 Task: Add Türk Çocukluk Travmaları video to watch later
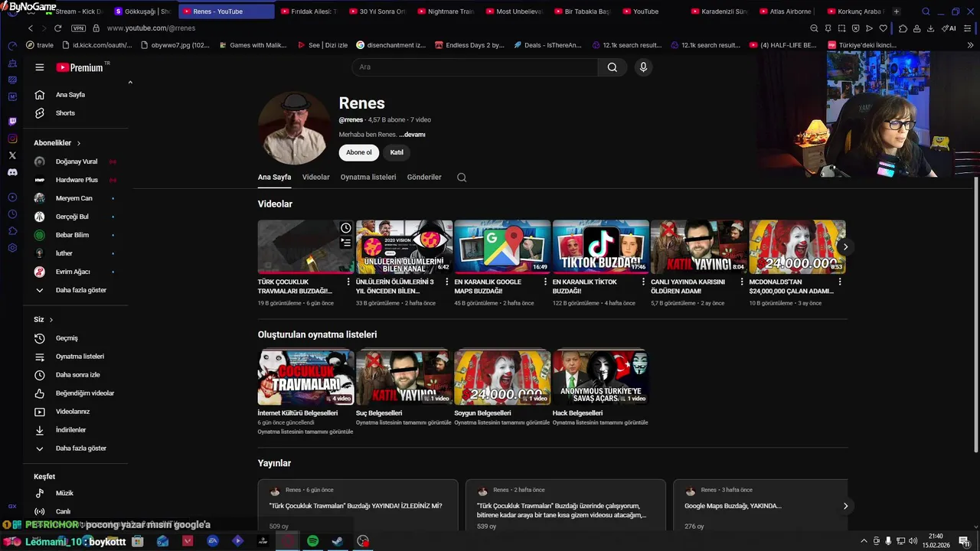click(346, 228)
